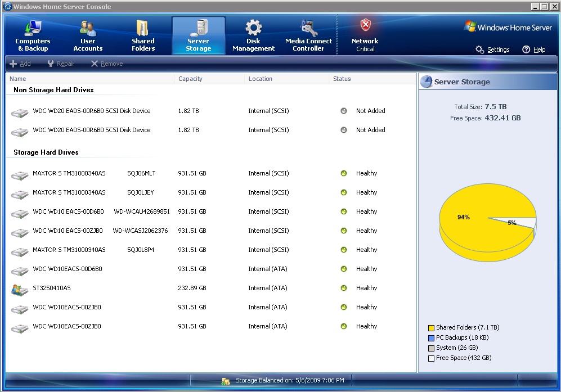Sort drives by the Capacity column header

pos(190,79)
